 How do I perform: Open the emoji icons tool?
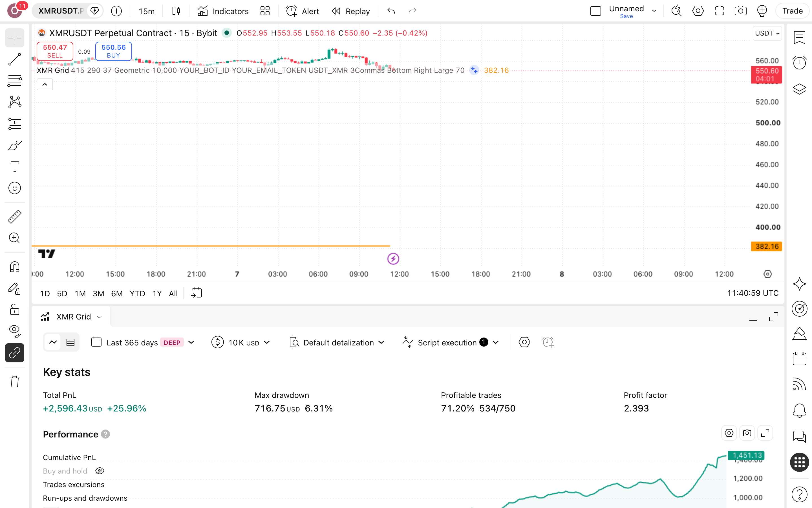(14, 188)
